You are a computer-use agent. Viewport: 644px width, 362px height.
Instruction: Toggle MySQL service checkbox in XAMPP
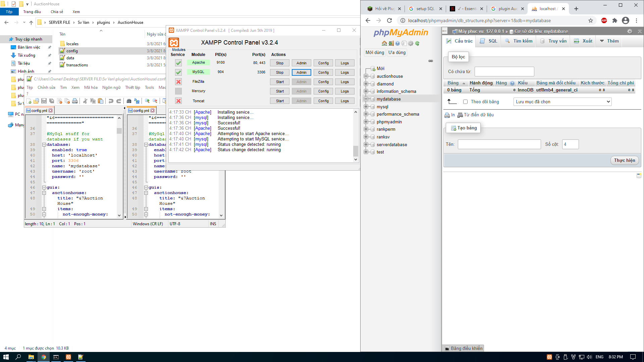click(x=178, y=72)
